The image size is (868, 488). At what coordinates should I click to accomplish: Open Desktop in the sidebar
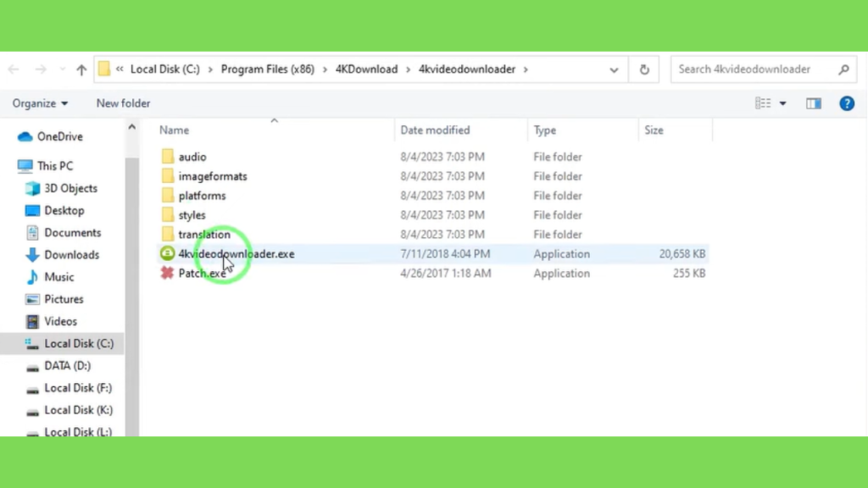[x=64, y=210]
